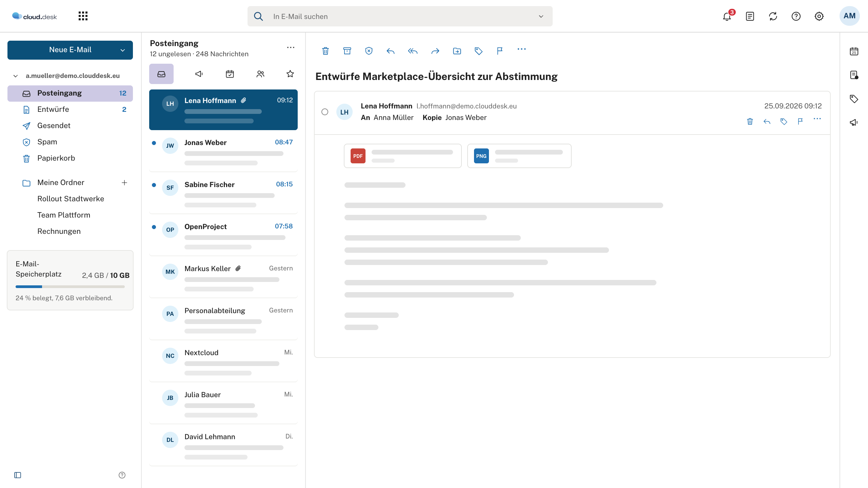Add a new folder under Meine Ordner
868x488 pixels.
(x=124, y=183)
